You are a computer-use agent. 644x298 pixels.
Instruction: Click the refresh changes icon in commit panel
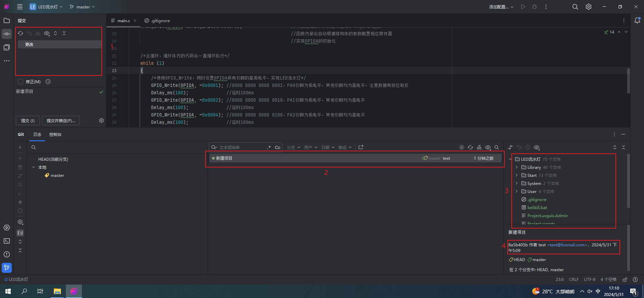(20, 33)
